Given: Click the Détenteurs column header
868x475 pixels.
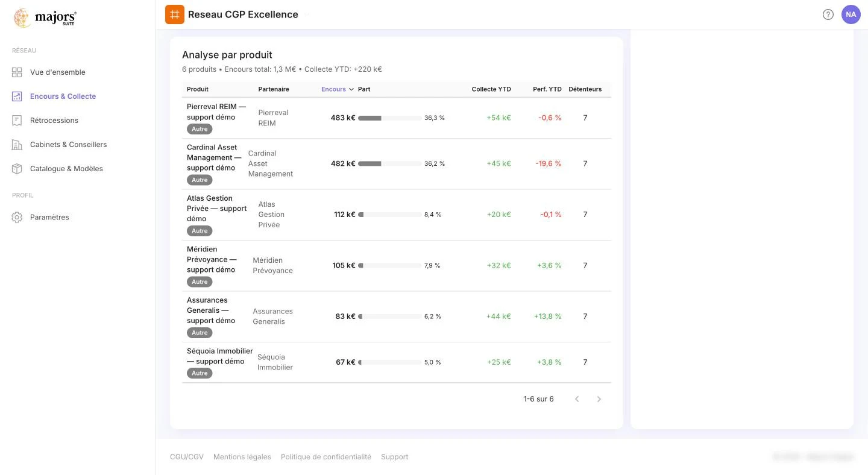Looking at the screenshot, I should click(x=585, y=89).
